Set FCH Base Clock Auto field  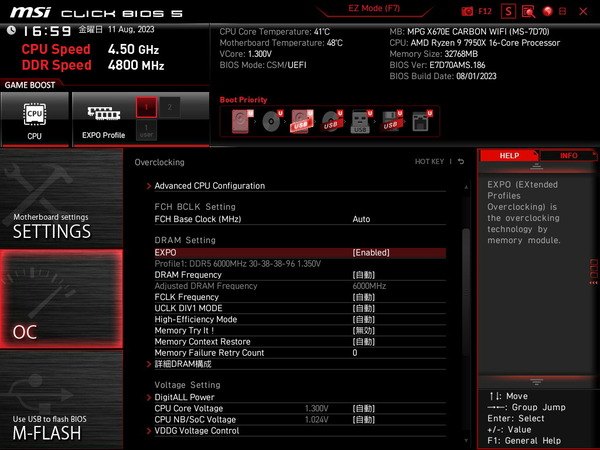pos(361,219)
